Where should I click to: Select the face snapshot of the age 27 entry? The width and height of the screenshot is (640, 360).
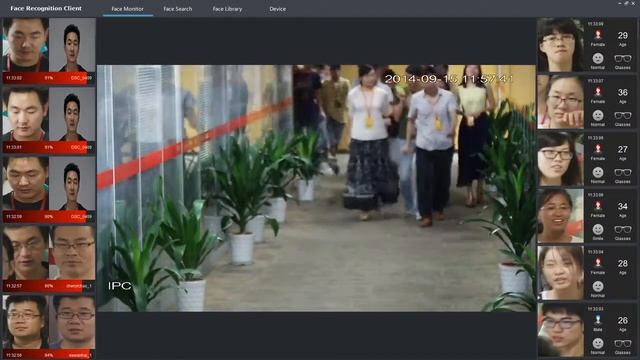[560, 159]
